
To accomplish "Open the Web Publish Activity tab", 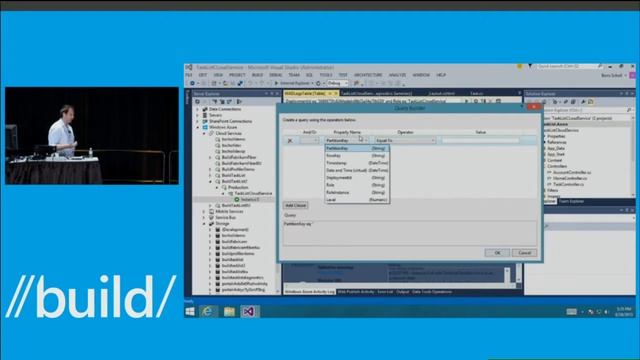I will (356, 292).
